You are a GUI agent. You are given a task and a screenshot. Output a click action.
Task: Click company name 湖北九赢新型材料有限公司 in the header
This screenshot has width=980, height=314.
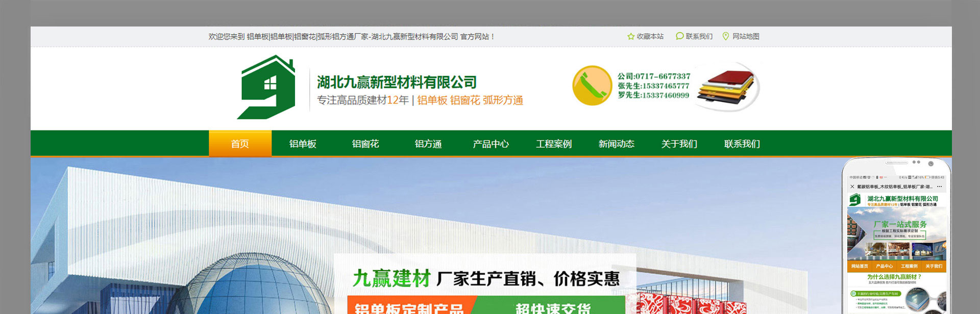point(397,82)
